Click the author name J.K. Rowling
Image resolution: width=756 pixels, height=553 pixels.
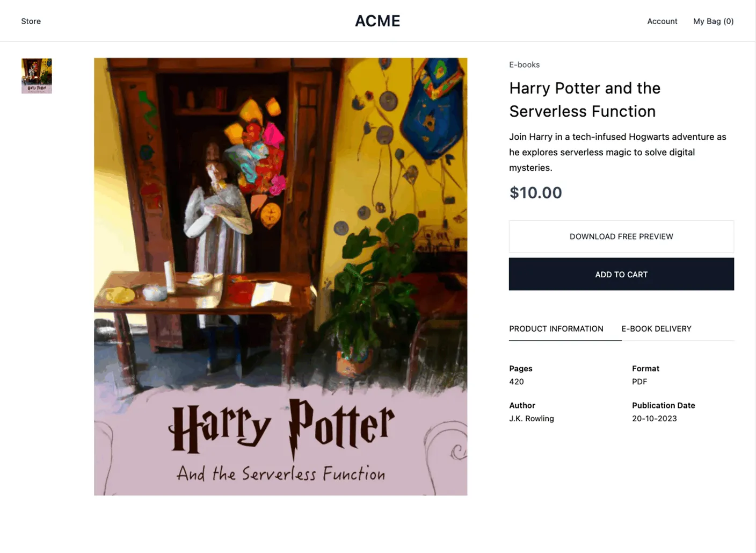[531, 419]
